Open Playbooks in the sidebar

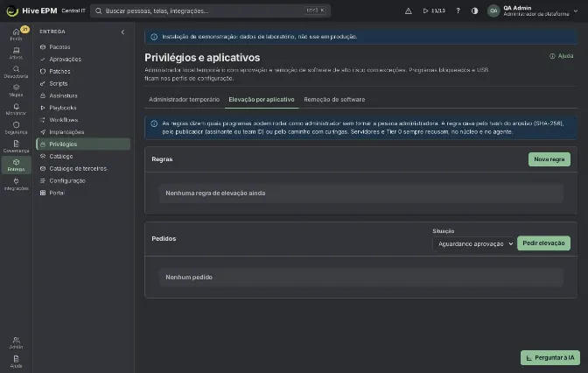click(83, 108)
